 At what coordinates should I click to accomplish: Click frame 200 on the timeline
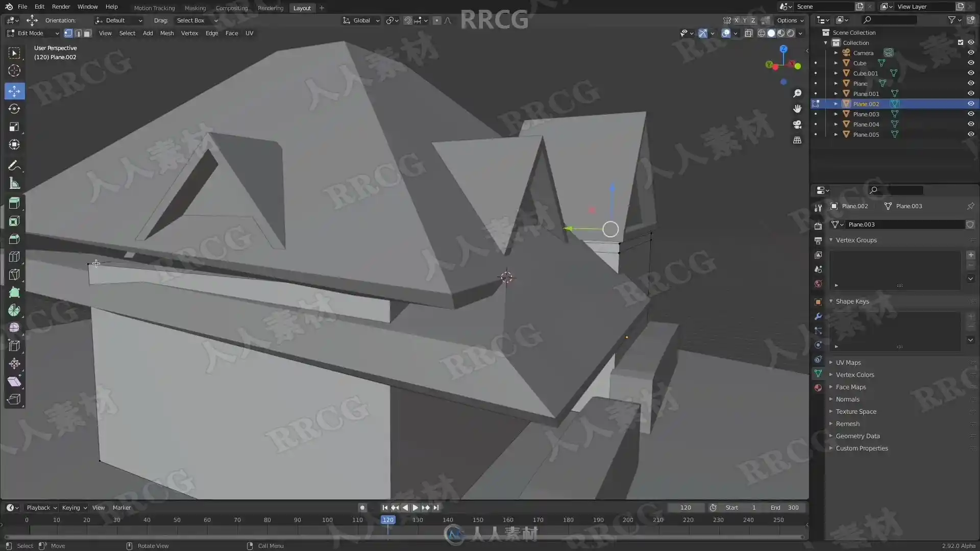point(628,520)
